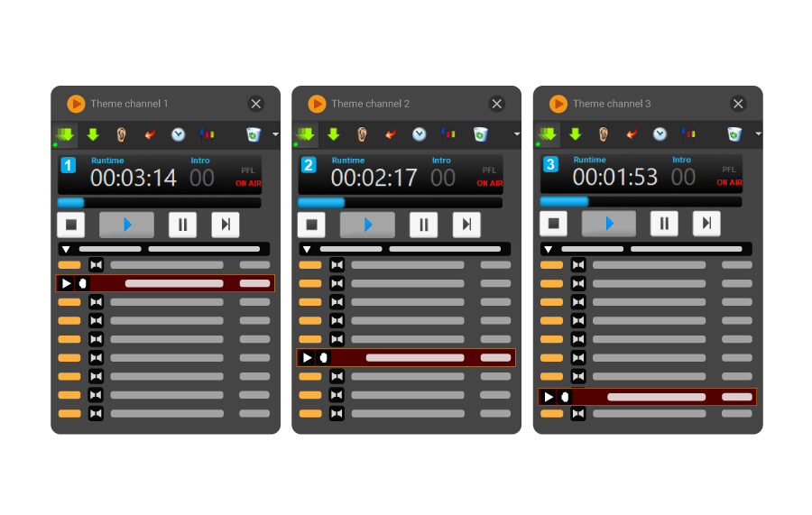Click the recycle bin icon in Theme channel 1
Image resolution: width=812 pixels, height=515 pixels.
tap(254, 134)
